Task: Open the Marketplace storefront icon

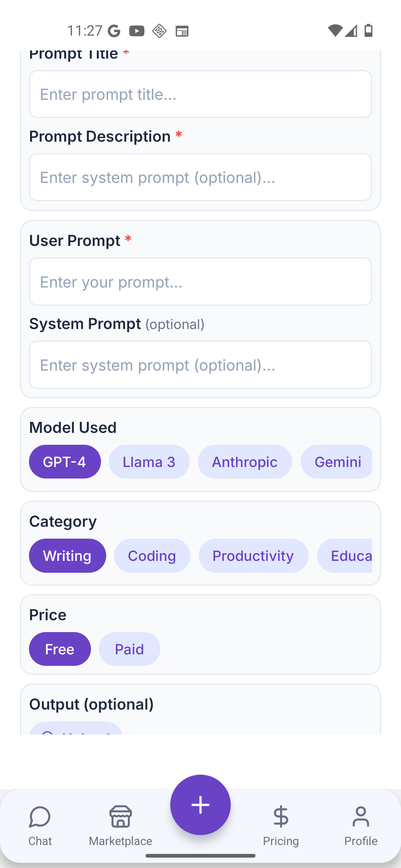Action: click(120, 817)
